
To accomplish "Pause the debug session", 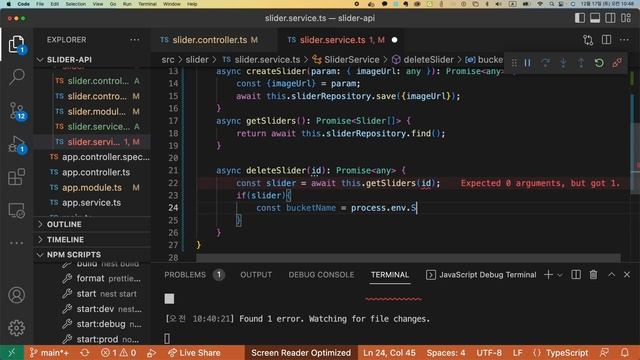I will (x=527, y=63).
